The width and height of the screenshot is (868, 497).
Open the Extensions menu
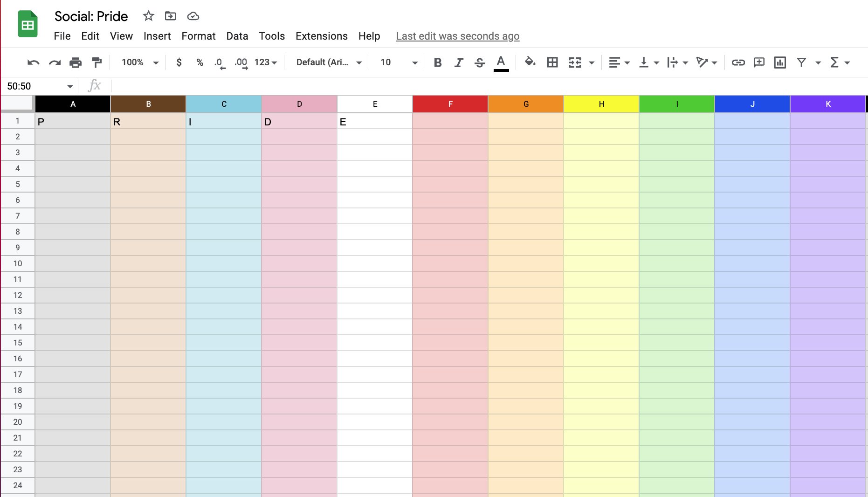321,36
